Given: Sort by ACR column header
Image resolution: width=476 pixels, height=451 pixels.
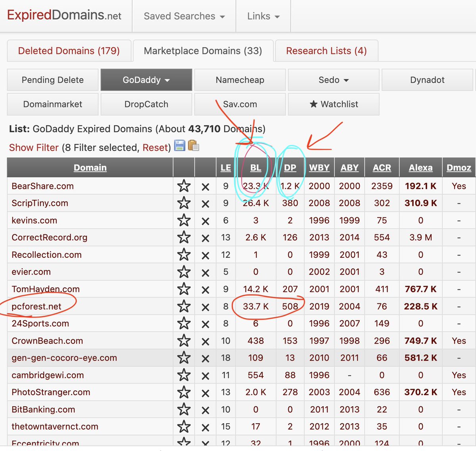Looking at the screenshot, I should [x=382, y=167].
